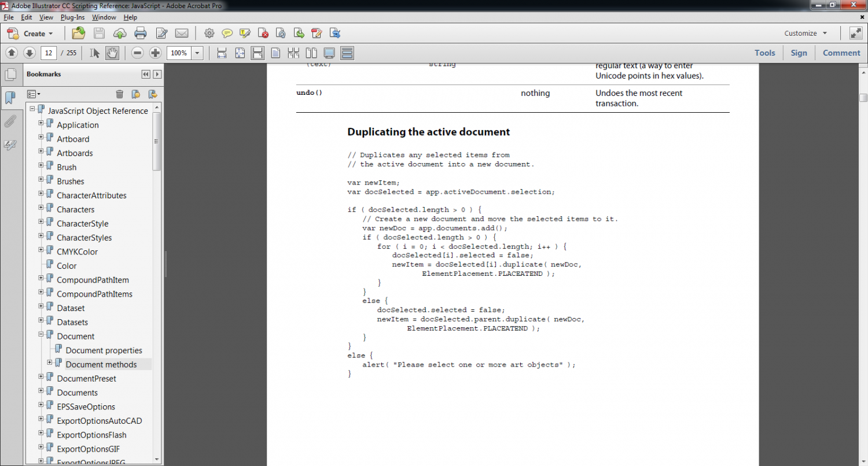
Task: Click the Fit Page icon
Action: point(240,53)
